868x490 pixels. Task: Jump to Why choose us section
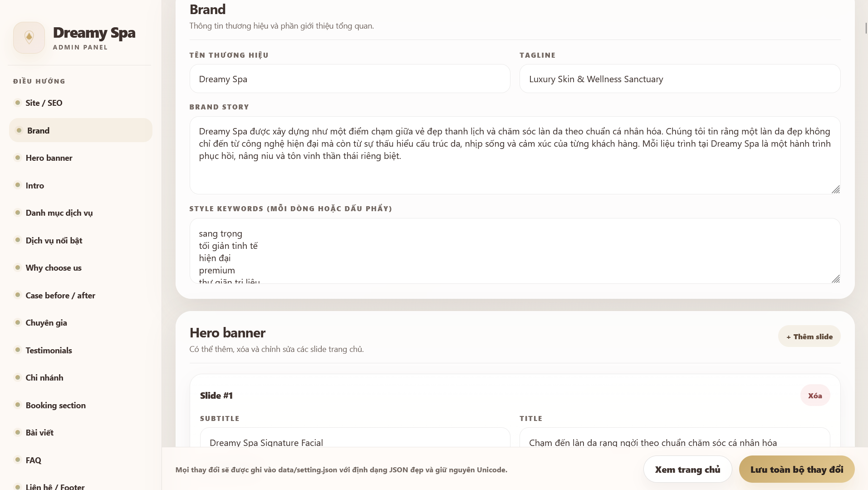pos(54,268)
